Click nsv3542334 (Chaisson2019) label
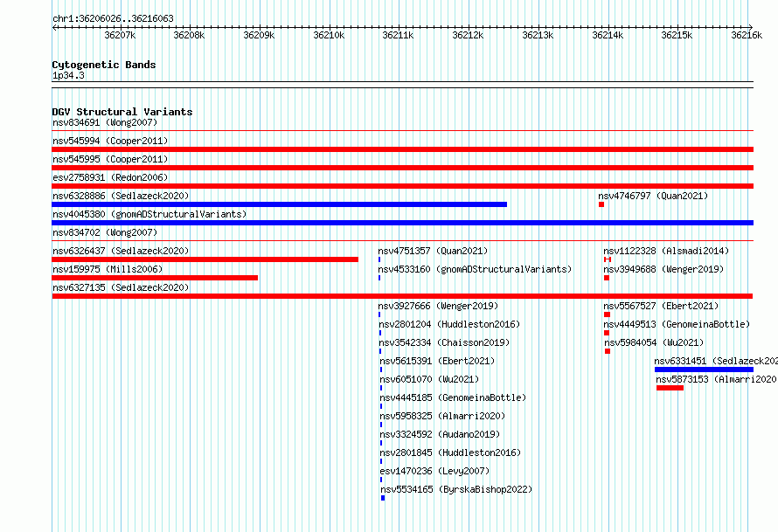Viewport: 778px width, 532px height. click(444, 342)
